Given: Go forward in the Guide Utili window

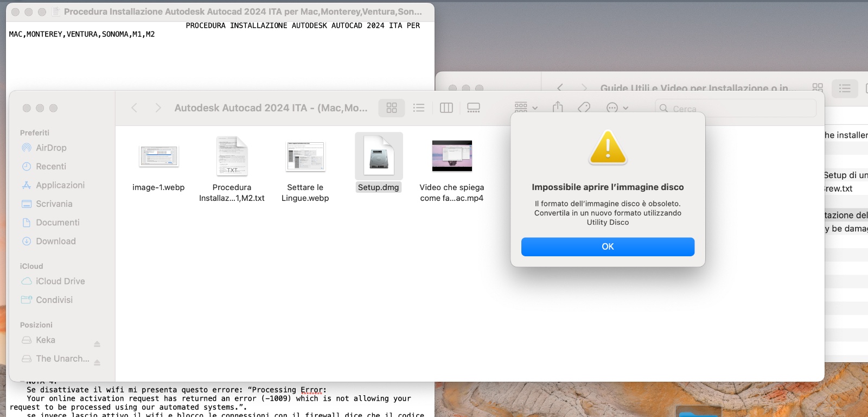Looking at the screenshot, I should click(x=584, y=87).
